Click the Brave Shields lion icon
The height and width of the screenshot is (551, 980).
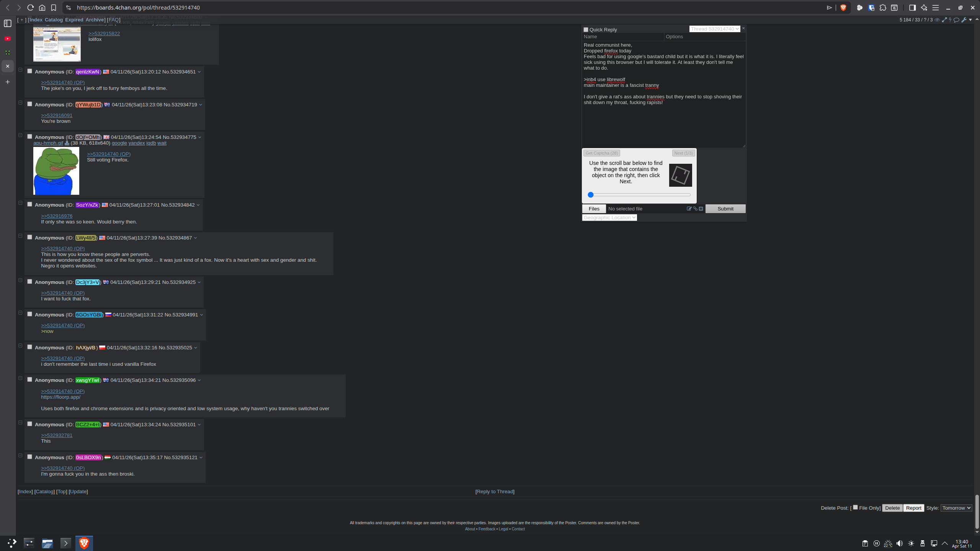pos(843,8)
